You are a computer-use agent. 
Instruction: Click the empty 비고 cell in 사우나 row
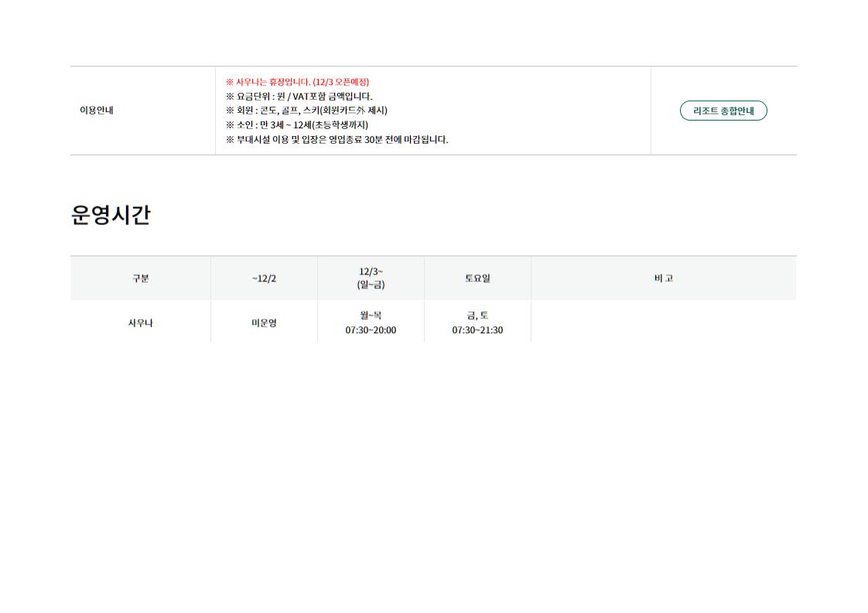click(x=663, y=323)
